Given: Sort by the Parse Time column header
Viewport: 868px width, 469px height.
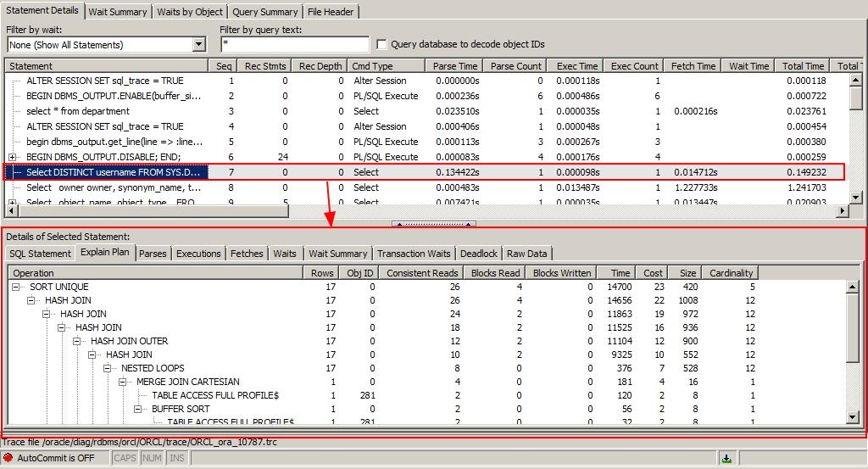Looking at the screenshot, I should (455, 66).
